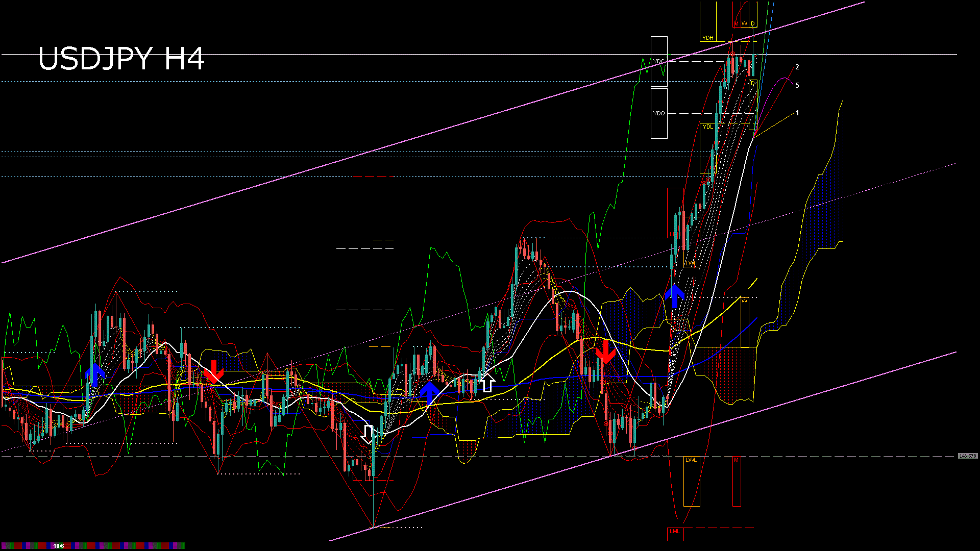Click the leftmost red down arrow signal

coord(213,371)
